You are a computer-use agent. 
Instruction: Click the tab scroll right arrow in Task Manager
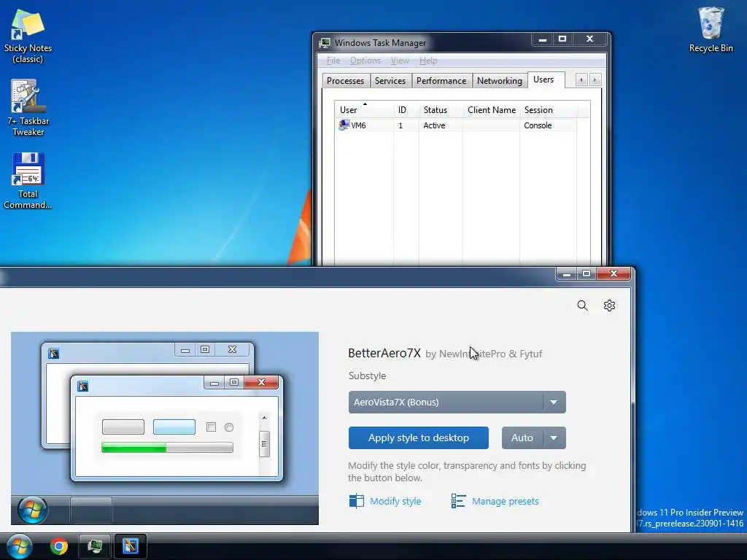(x=595, y=80)
